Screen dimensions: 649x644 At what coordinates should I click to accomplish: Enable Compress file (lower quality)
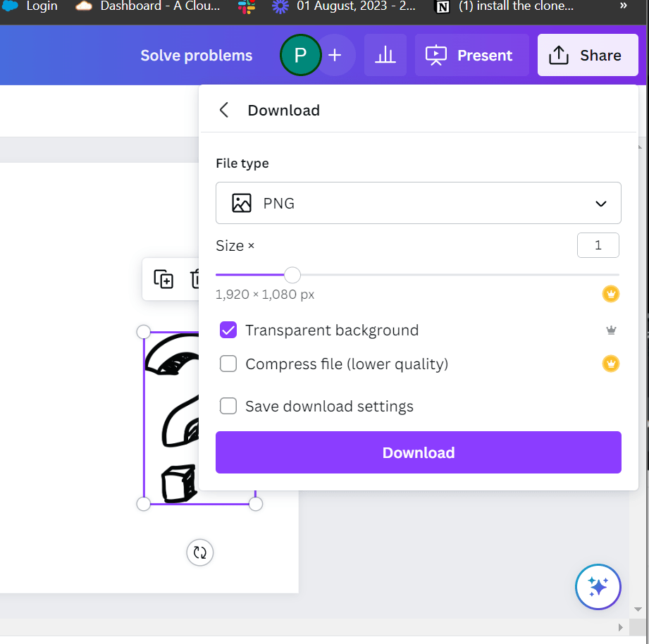228,364
